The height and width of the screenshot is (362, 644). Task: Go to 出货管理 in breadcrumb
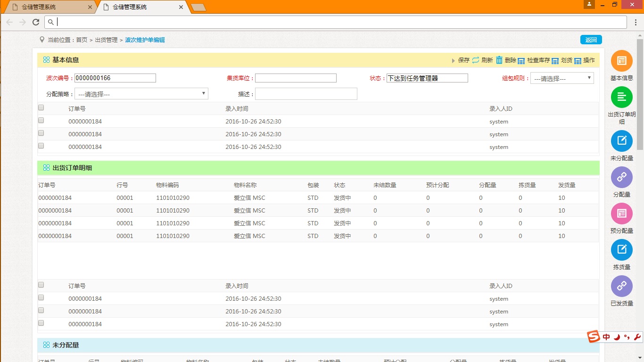[106, 40]
